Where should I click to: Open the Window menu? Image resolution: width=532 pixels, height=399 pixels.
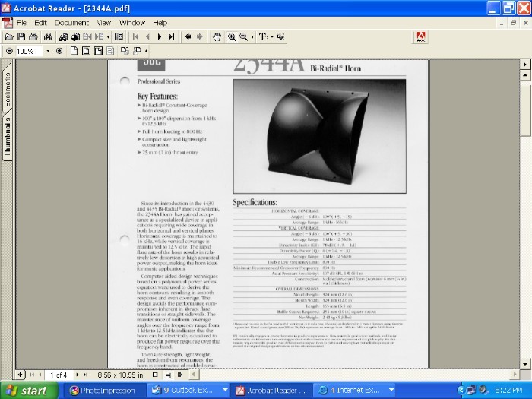coord(132,23)
